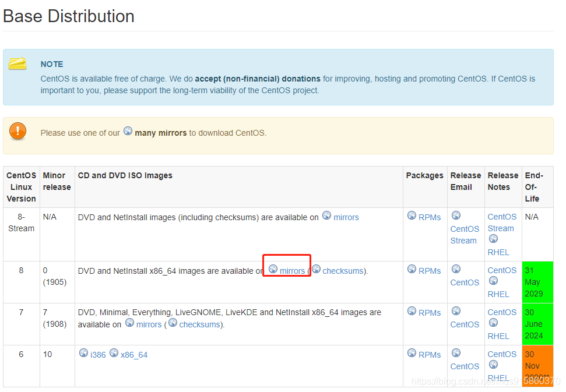This screenshot has height=392, width=566.
Task: Open RPMs link in CentOS 7 row
Action: pyautogui.click(x=430, y=313)
